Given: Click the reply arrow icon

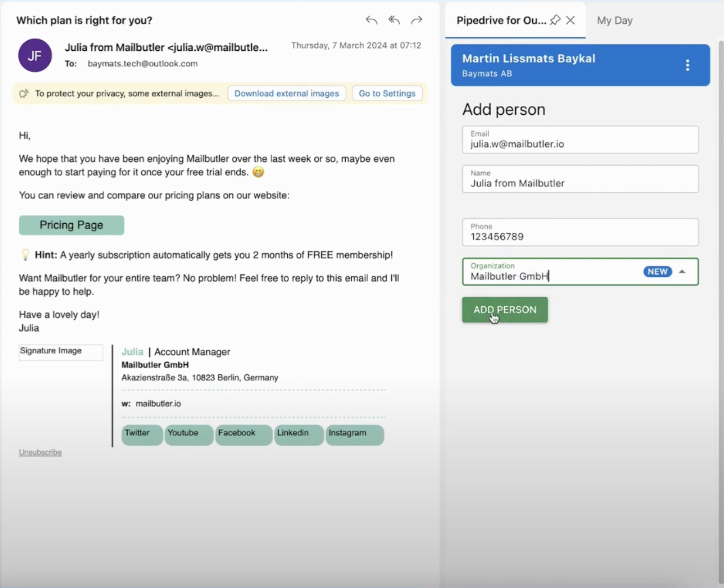Looking at the screenshot, I should click(x=371, y=20).
